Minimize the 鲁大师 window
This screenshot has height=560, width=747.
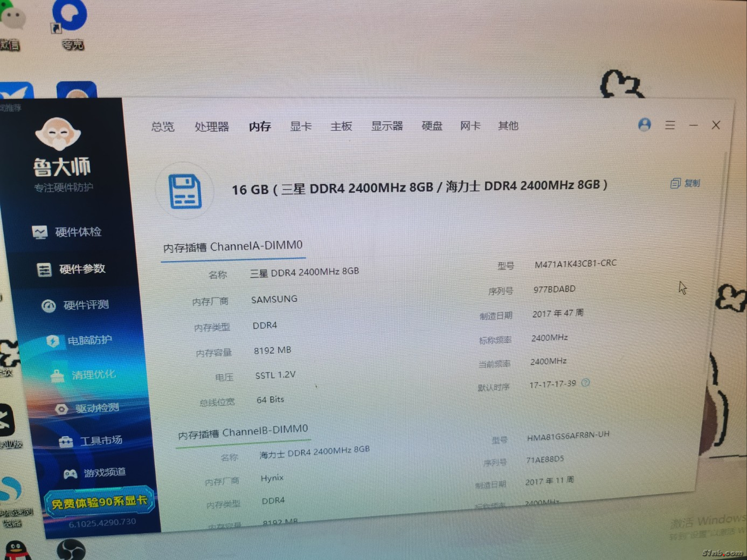[694, 125]
